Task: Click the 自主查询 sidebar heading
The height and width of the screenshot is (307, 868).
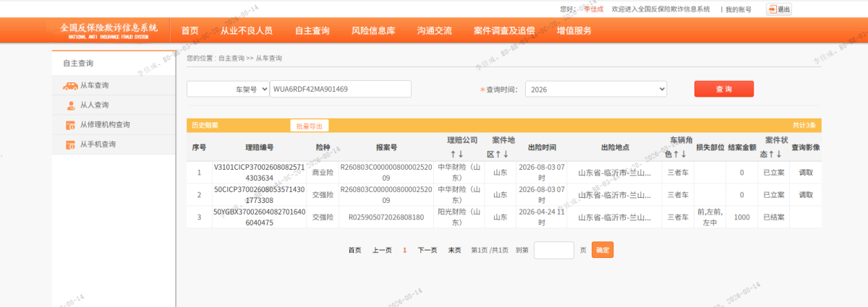Action: (78, 64)
